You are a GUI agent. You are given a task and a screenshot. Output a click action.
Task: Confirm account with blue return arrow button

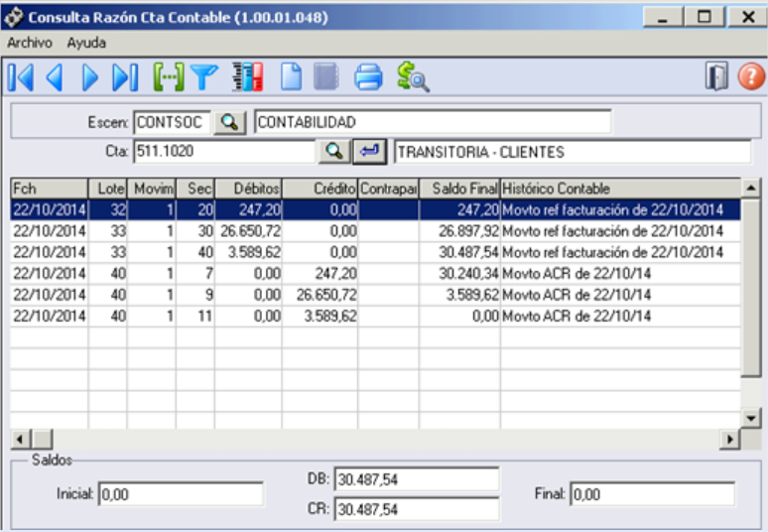tap(370, 152)
